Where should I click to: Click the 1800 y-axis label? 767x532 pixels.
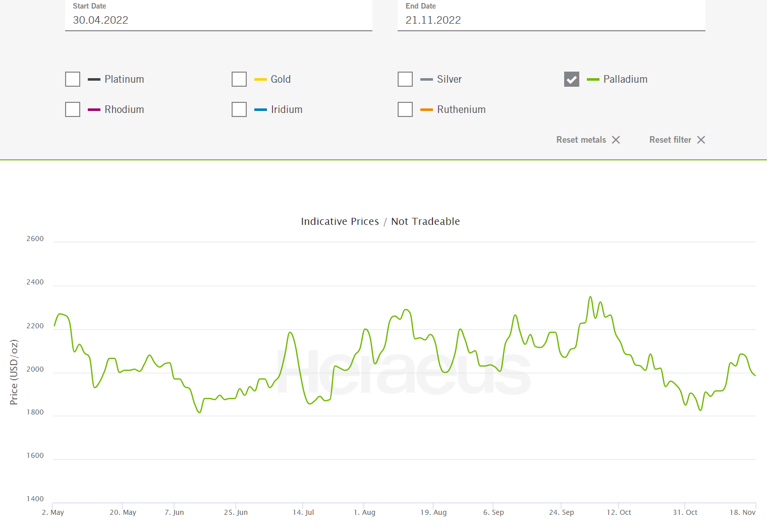click(35, 412)
